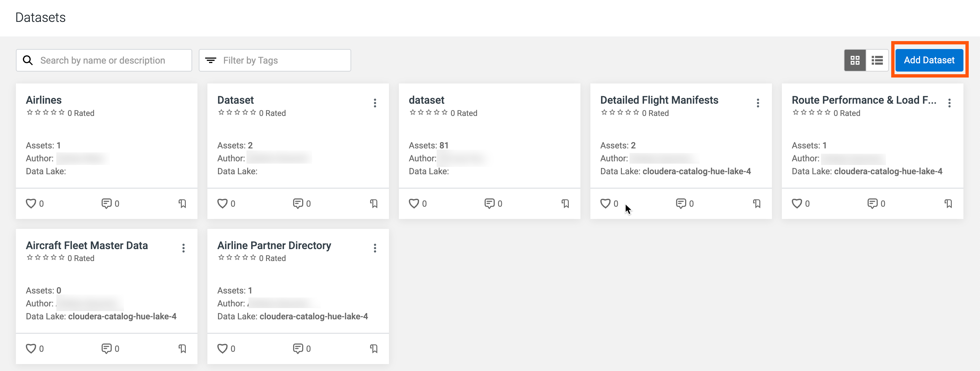Open the Aircraft Fleet Master Data kebab menu
This screenshot has height=371, width=980.
pos(183,248)
